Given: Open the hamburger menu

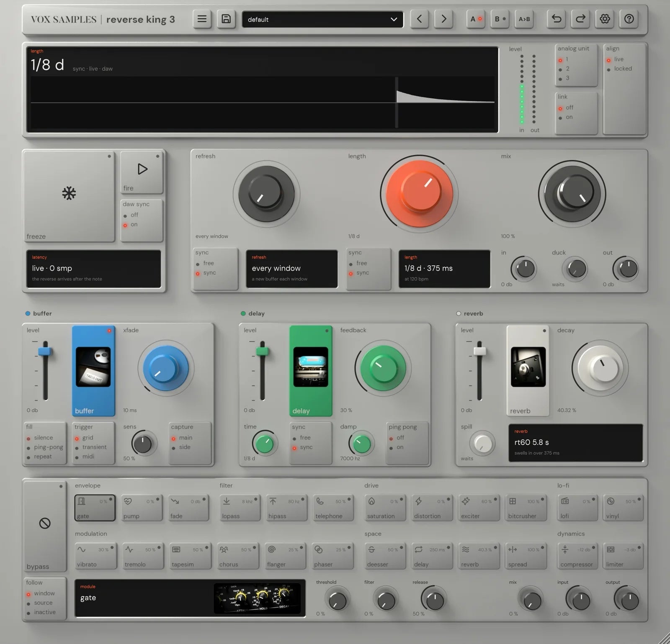Looking at the screenshot, I should point(202,19).
